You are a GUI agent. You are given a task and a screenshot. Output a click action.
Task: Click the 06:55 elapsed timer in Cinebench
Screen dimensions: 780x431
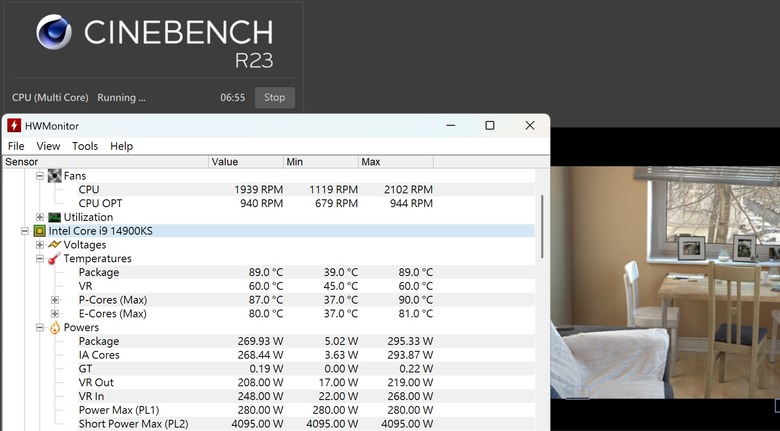(x=233, y=98)
